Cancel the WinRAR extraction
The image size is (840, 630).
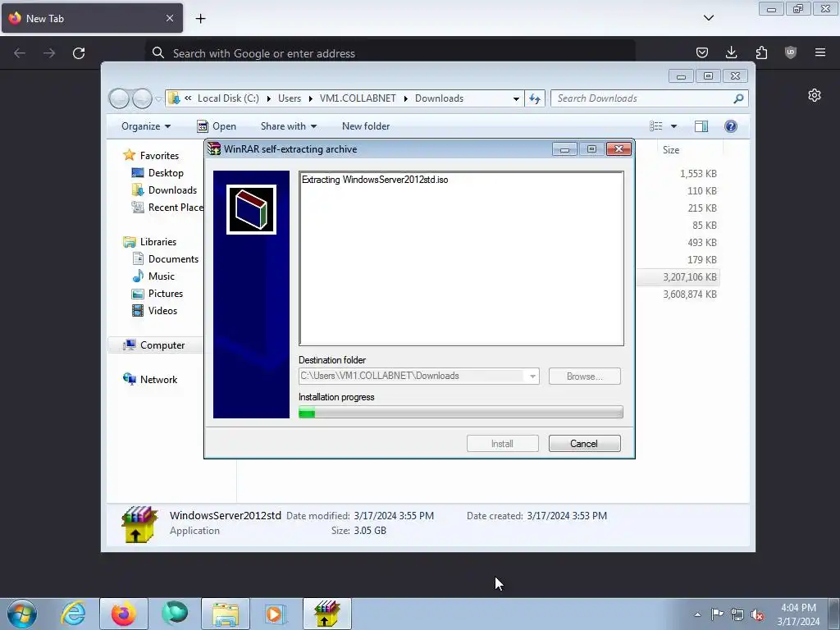pyautogui.click(x=584, y=444)
